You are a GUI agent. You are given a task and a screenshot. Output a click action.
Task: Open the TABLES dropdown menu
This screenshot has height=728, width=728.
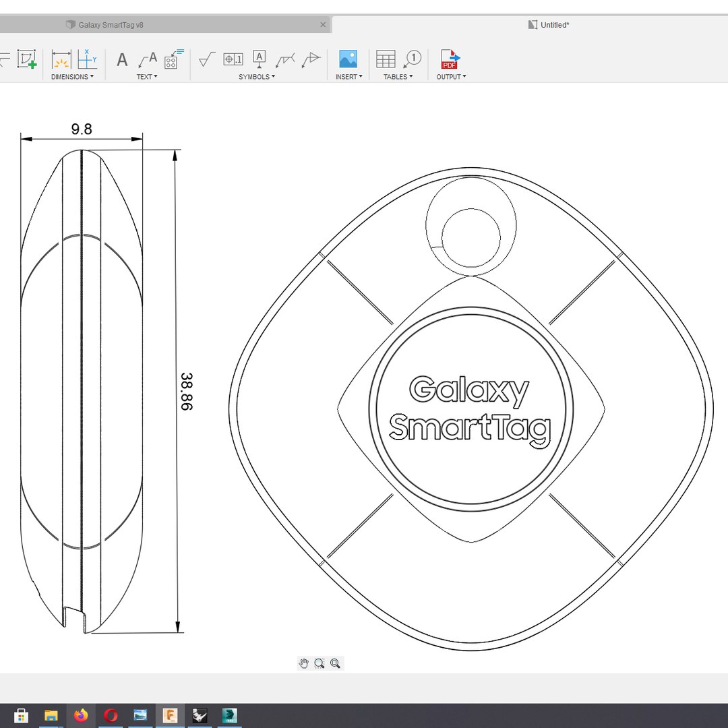398,77
